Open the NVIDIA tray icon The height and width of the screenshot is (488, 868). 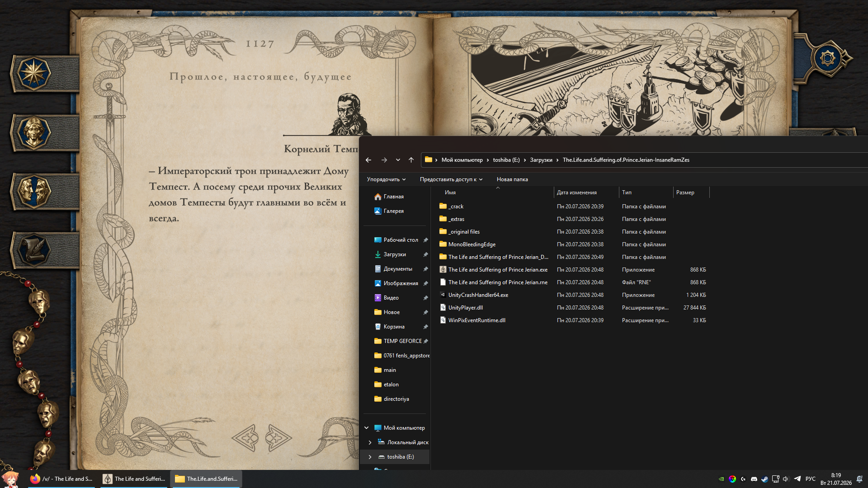coord(721,479)
